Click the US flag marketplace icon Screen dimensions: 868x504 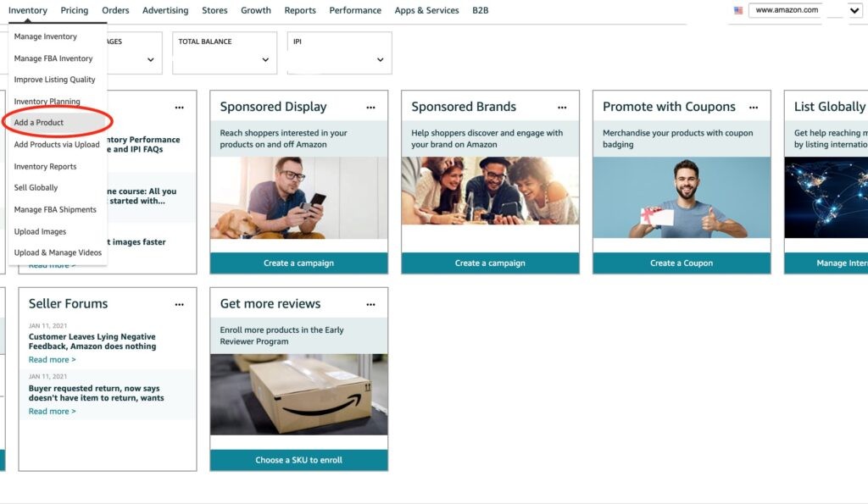click(738, 10)
